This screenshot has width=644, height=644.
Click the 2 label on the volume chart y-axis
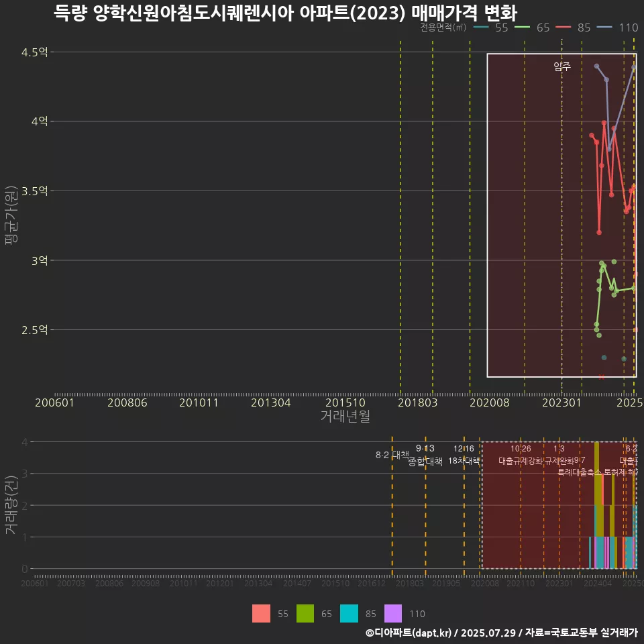tap(25, 505)
